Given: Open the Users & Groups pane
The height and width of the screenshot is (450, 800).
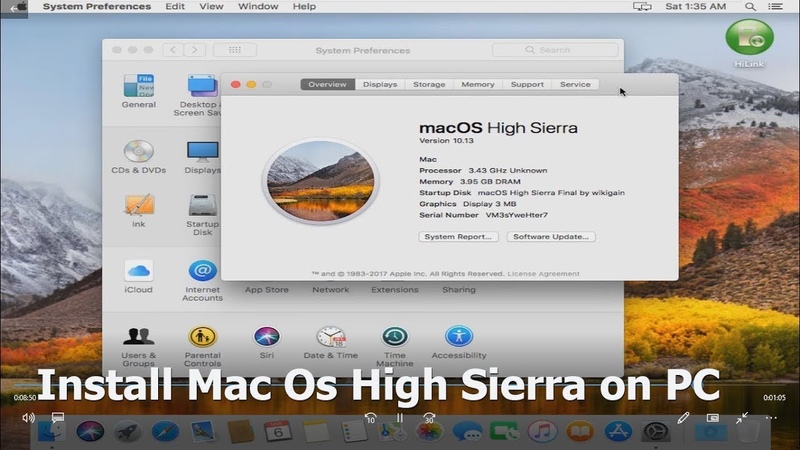Looking at the screenshot, I should 138,346.
